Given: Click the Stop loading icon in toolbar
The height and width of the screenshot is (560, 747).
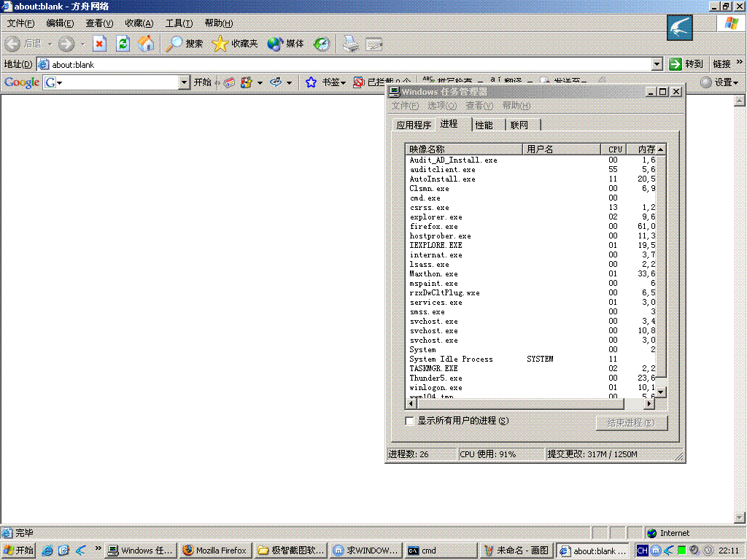Looking at the screenshot, I should coord(99,44).
